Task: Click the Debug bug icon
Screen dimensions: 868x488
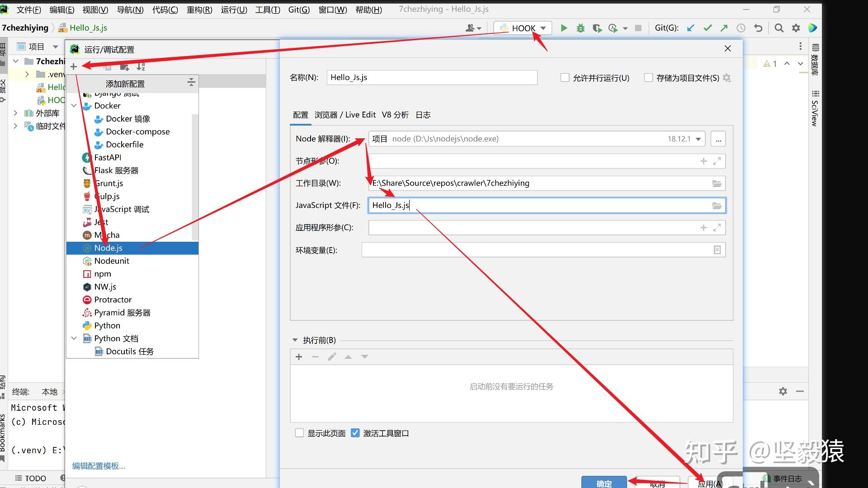Action: (580, 28)
